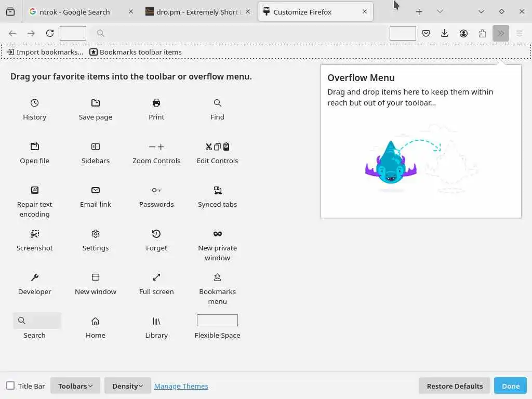Select the Home item icon
The height and width of the screenshot is (399, 532).
(x=96, y=321)
